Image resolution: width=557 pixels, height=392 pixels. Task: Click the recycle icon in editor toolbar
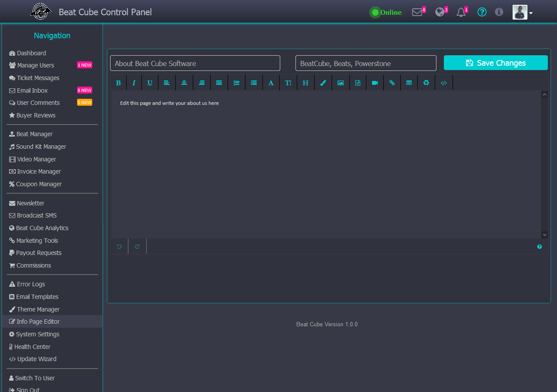coord(426,83)
